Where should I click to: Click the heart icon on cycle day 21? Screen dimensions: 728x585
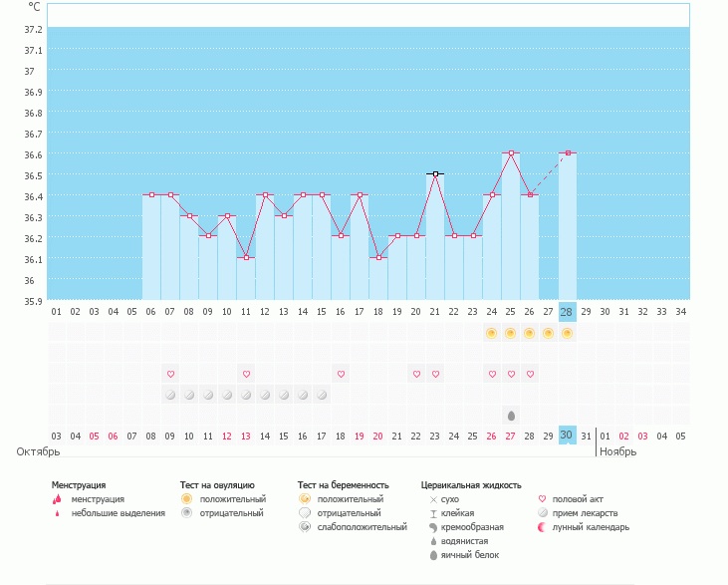(435, 374)
